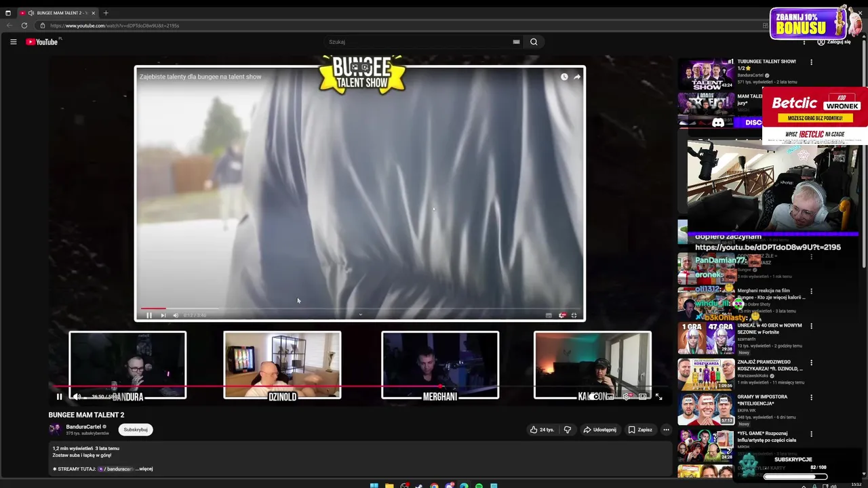Share the embedded clip via arrow icon
Screen dimensions: 868x488
577,77
